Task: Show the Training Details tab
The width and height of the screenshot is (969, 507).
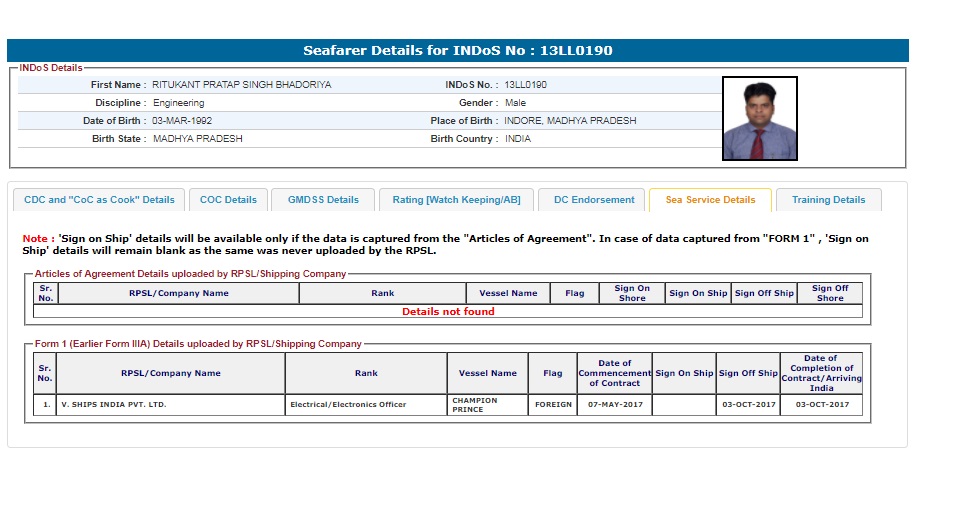Action: pos(828,200)
